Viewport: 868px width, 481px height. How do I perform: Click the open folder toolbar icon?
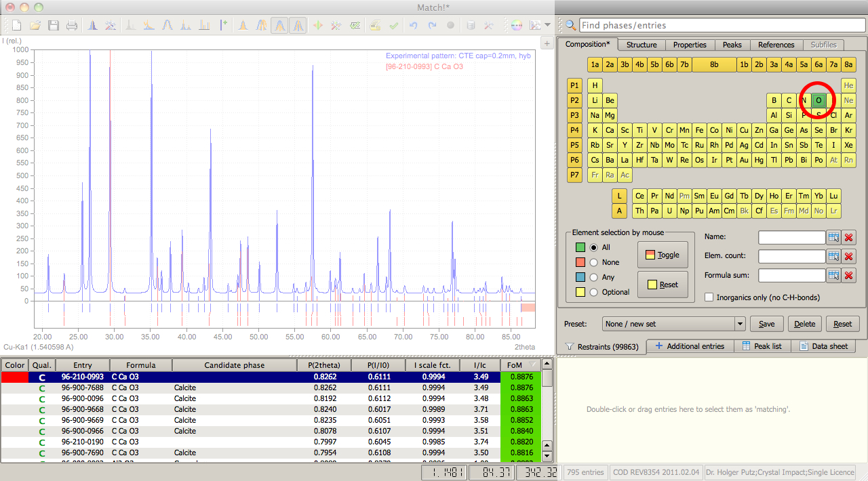(x=35, y=26)
